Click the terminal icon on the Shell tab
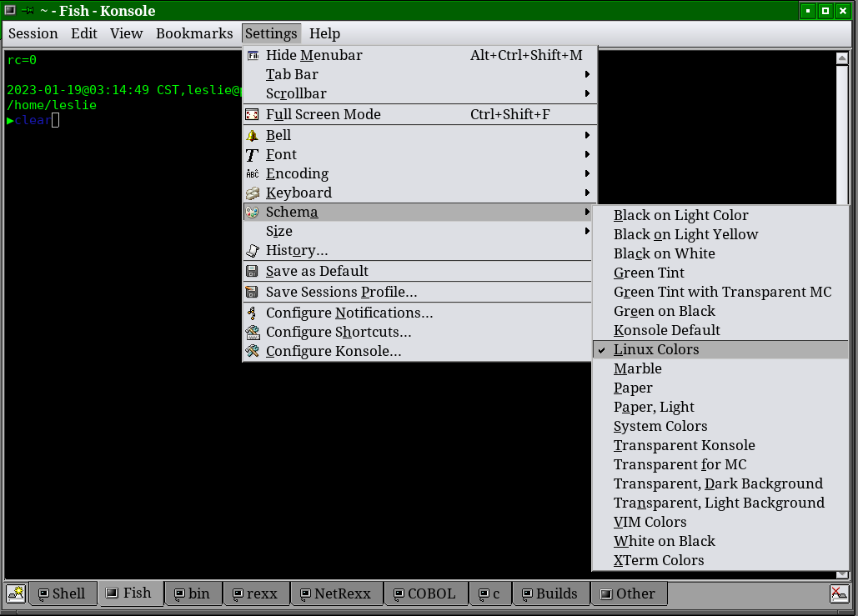Screen dimensions: 858x616 43,594
